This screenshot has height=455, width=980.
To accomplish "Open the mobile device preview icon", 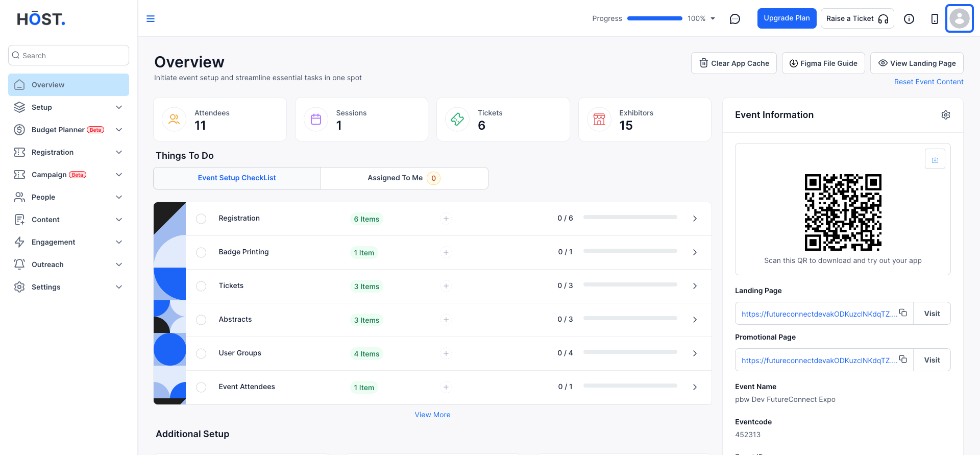I will click(935, 19).
